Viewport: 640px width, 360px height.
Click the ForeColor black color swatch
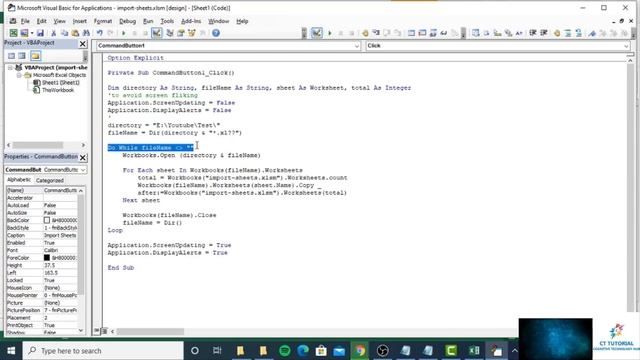47,258
